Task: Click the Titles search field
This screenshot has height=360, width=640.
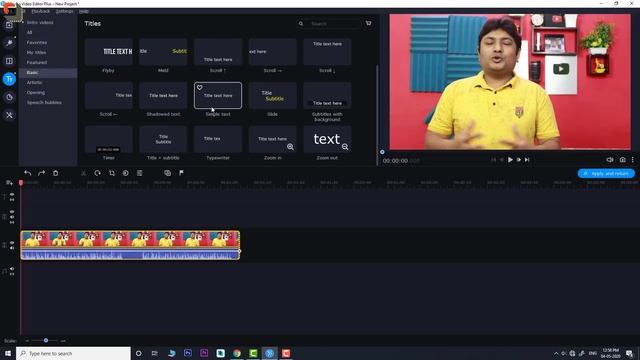Action: click(334, 24)
